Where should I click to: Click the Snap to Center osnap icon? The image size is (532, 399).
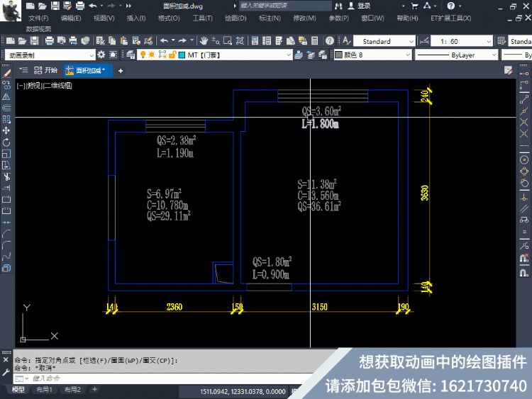524,159
